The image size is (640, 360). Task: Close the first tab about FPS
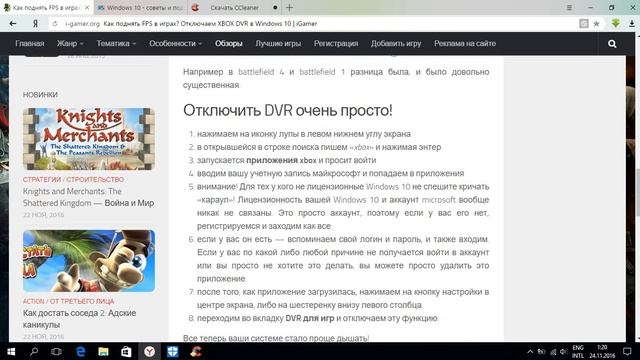tap(87, 7)
